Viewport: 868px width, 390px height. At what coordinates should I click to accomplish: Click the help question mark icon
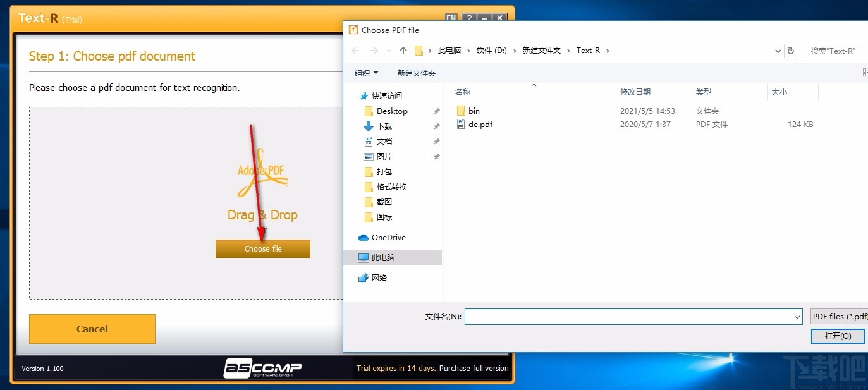469,18
